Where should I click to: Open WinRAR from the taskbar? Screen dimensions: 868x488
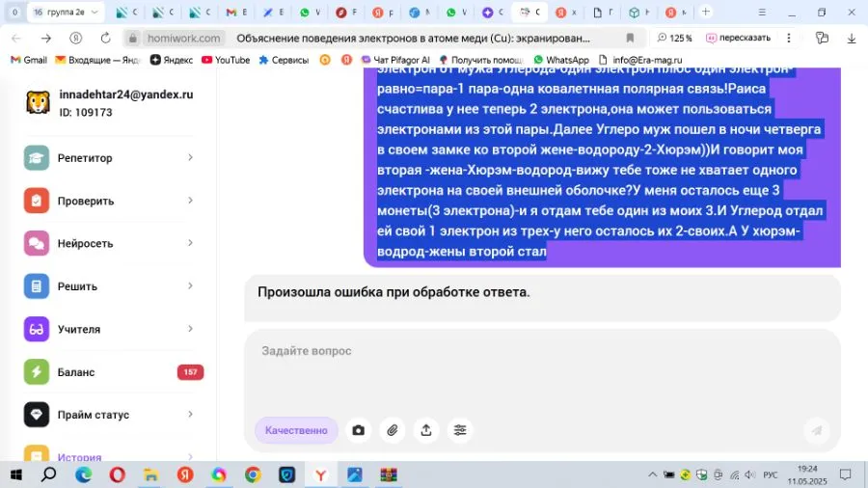tap(389, 474)
